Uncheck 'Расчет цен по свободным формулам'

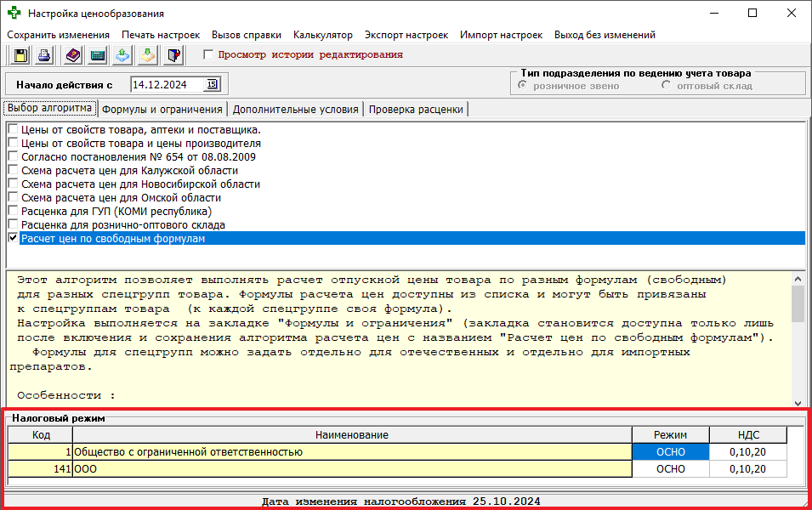tap(13, 238)
